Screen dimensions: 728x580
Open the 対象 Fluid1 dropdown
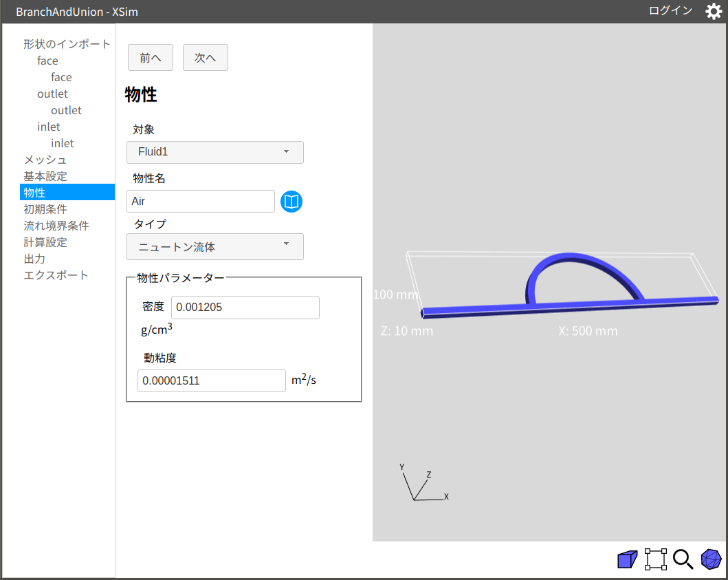click(215, 152)
